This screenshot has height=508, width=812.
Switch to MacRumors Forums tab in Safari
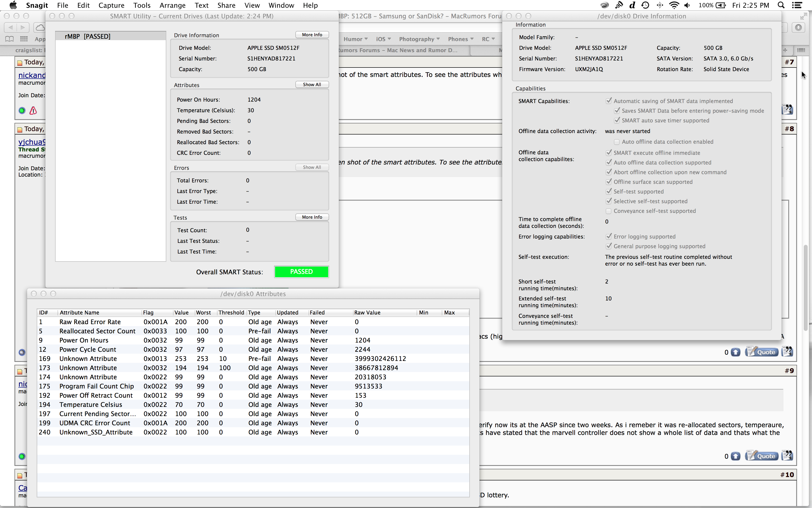[404, 50]
